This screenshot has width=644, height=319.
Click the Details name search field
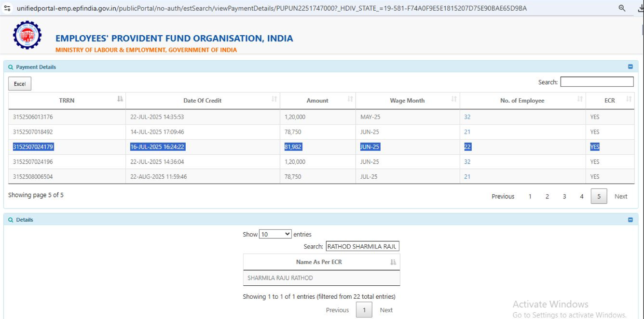[x=363, y=246]
